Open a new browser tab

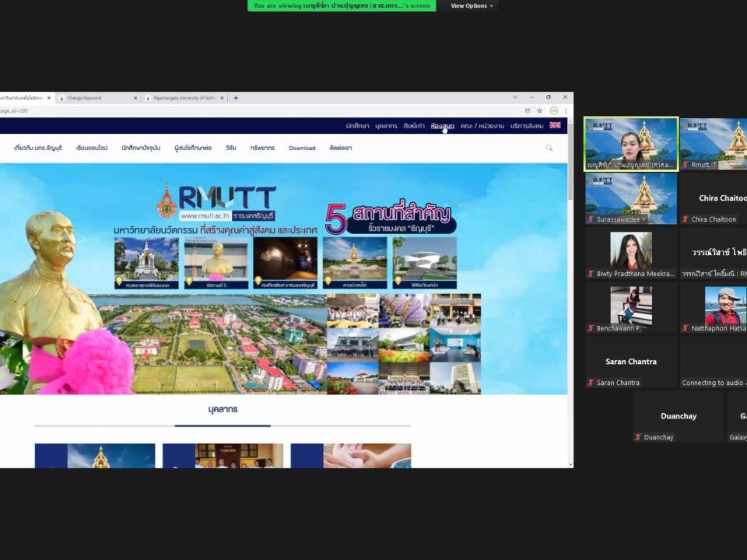point(236,98)
